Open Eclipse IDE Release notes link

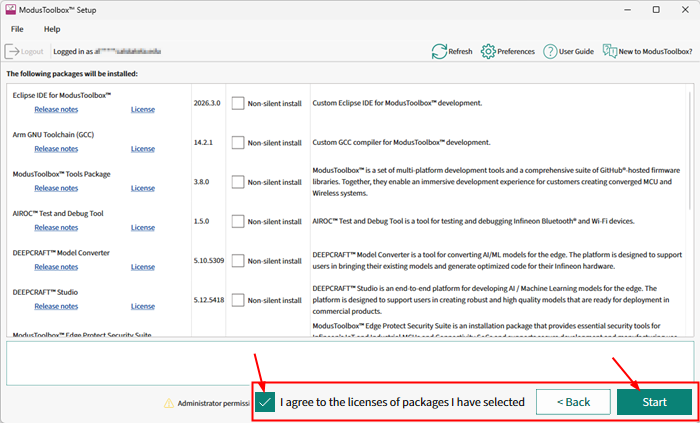pos(56,109)
